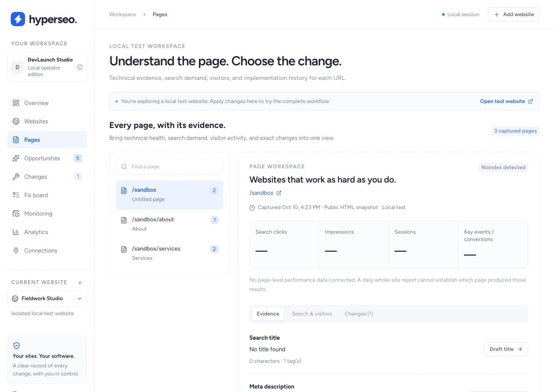
Task: Click the 3 captured pages badge
Action: (x=515, y=131)
